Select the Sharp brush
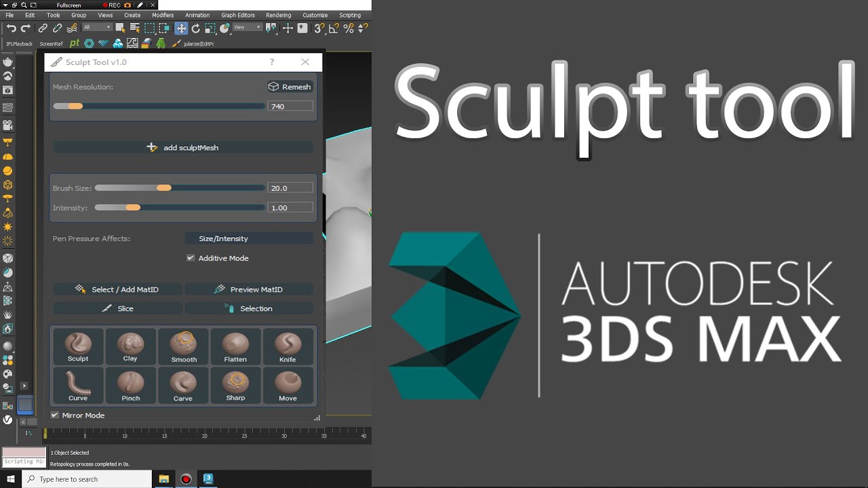868x488 pixels. point(235,386)
